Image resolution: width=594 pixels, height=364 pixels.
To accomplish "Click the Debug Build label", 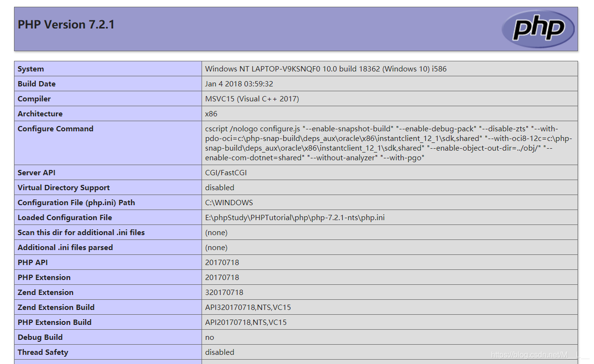I will pos(40,337).
